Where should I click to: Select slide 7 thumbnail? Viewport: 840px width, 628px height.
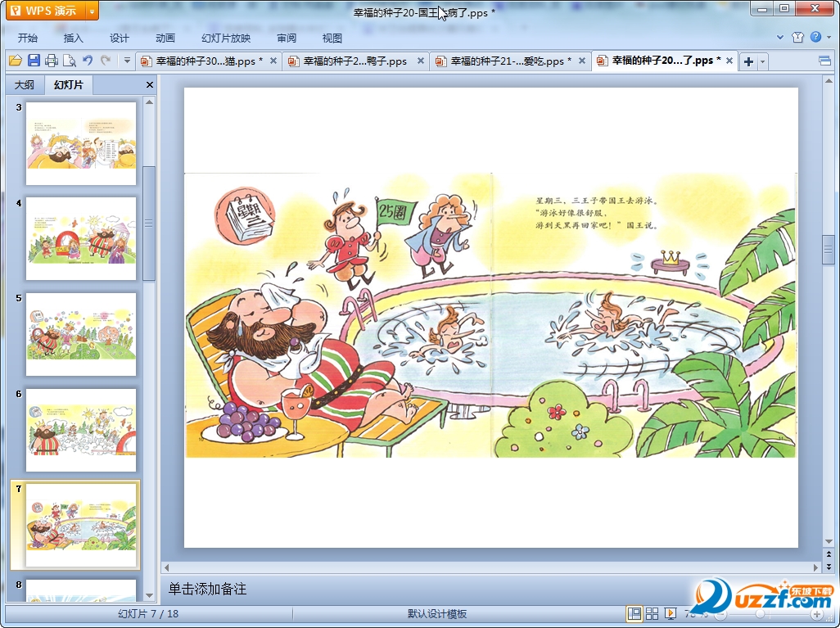[x=81, y=525]
